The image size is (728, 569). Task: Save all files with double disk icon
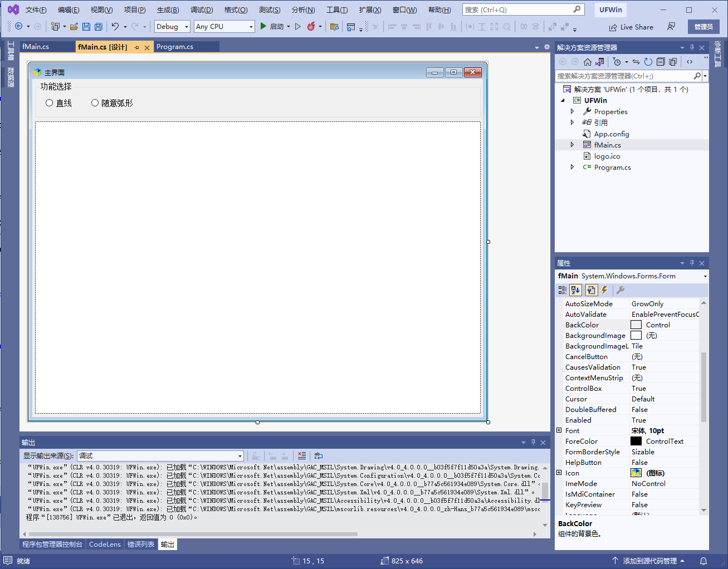point(99,26)
